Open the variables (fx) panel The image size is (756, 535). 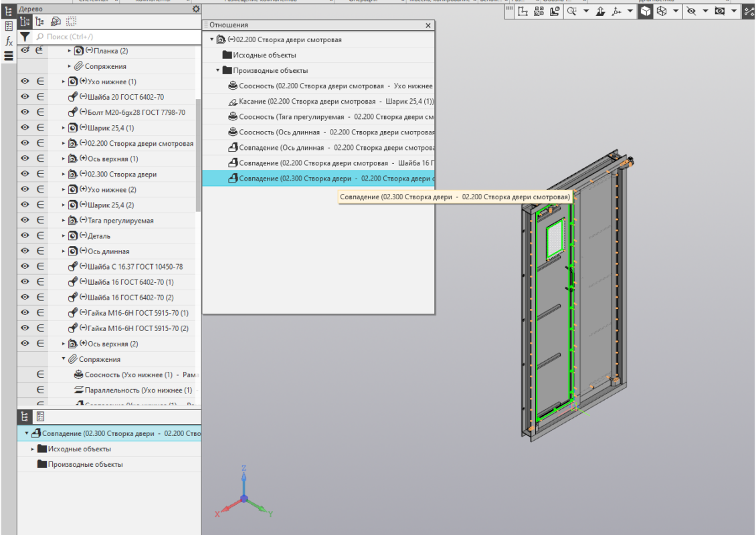pyautogui.click(x=9, y=41)
